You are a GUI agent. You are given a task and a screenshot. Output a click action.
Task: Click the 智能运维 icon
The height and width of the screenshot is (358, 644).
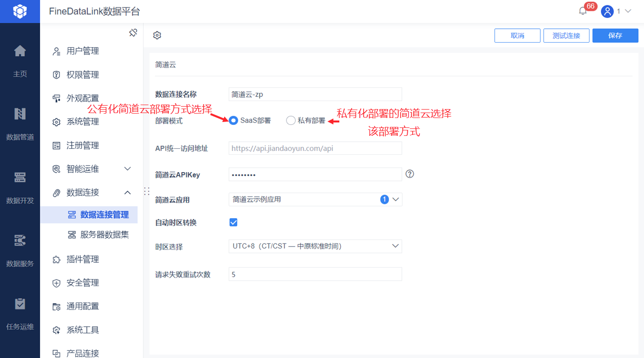tap(56, 169)
